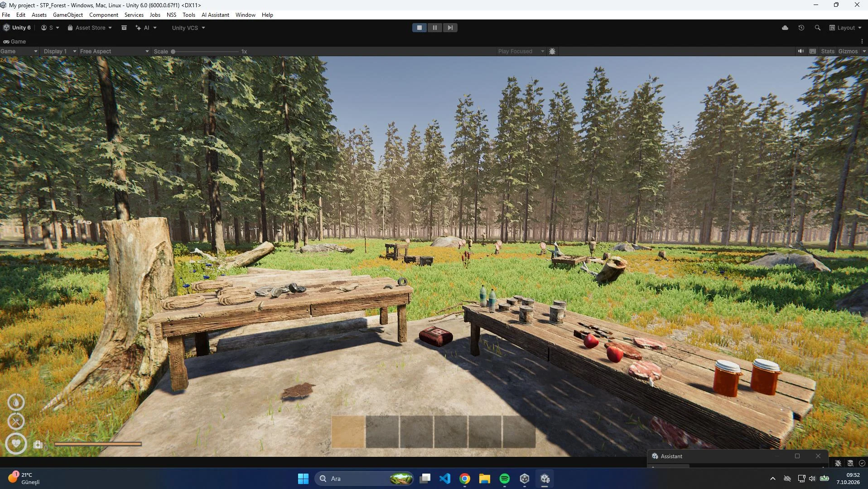The width and height of the screenshot is (868, 489).
Task: Toggle Gizmos in Game view
Action: pos(848,51)
